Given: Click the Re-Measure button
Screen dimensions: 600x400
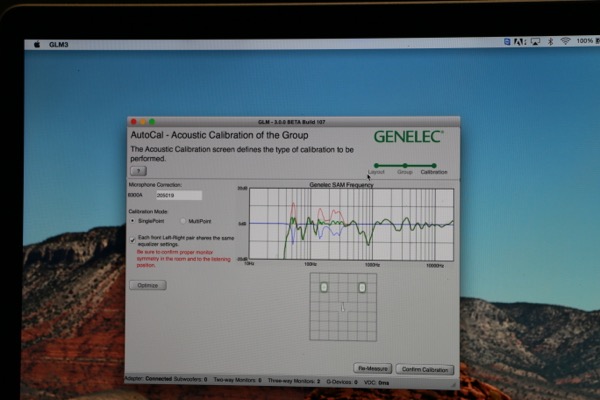Looking at the screenshot, I should (373, 369).
